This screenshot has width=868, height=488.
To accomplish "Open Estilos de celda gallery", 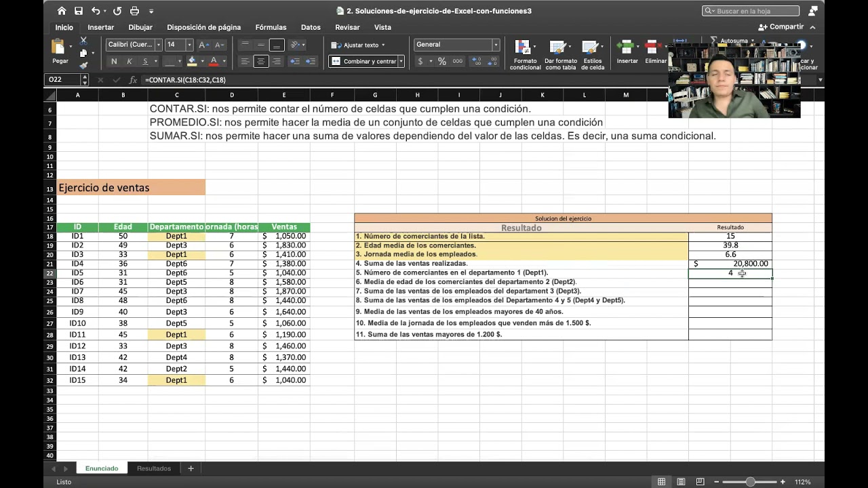I will coord(593,54).
